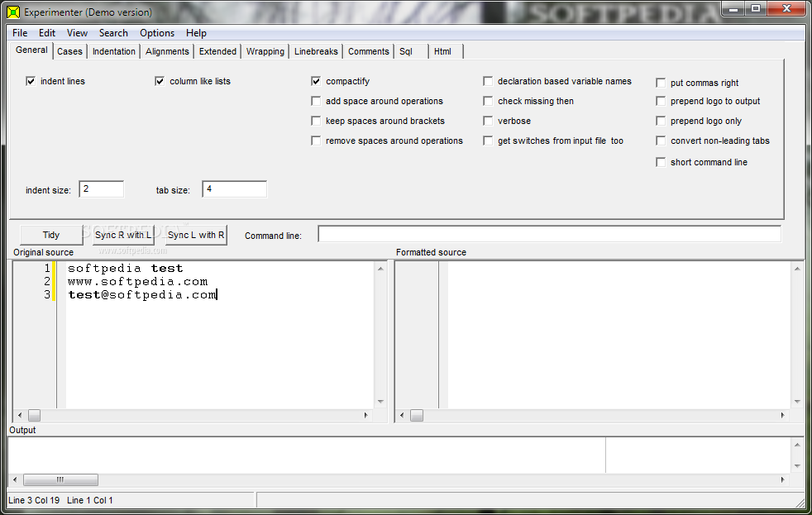812x515 pixels.
Task: Switch to the Sql tab
Action: coord(412,51)
